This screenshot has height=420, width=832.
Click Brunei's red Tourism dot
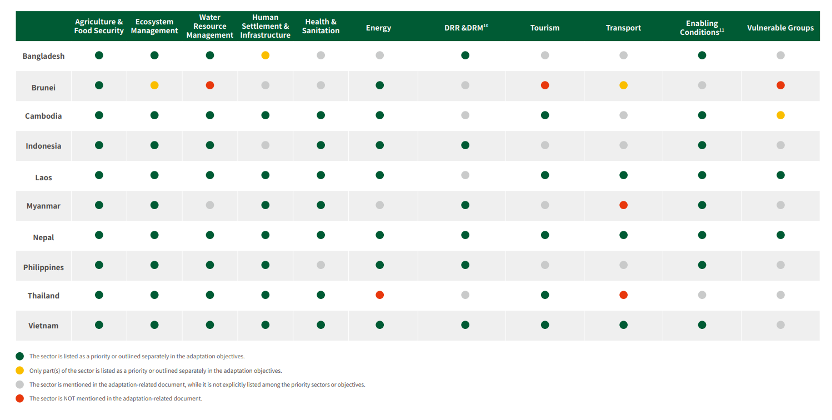pos(545,85)
